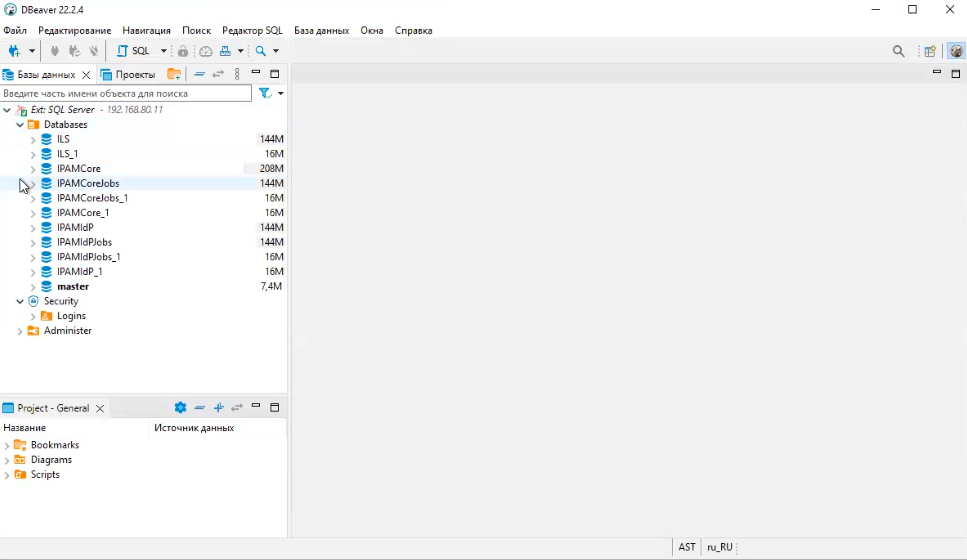Select the IPAMCore_1 database
This screenshot has height=560, width=967.
[83, 213]
